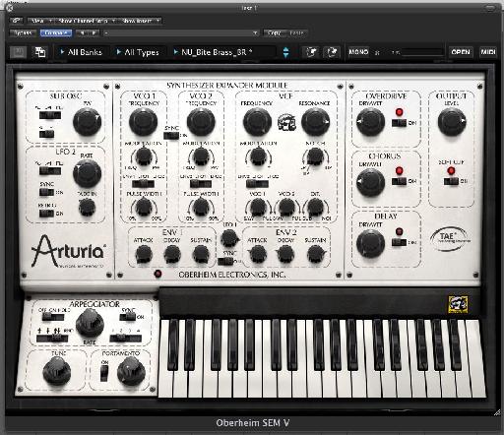Click the VCF modulation source switch
This screenshot has height=435, width=504.
pyautogui.click(x=258, y=184)
